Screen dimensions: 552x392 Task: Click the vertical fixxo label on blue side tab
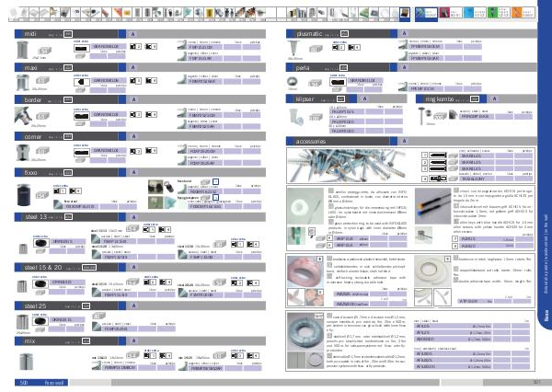[546, 316]
